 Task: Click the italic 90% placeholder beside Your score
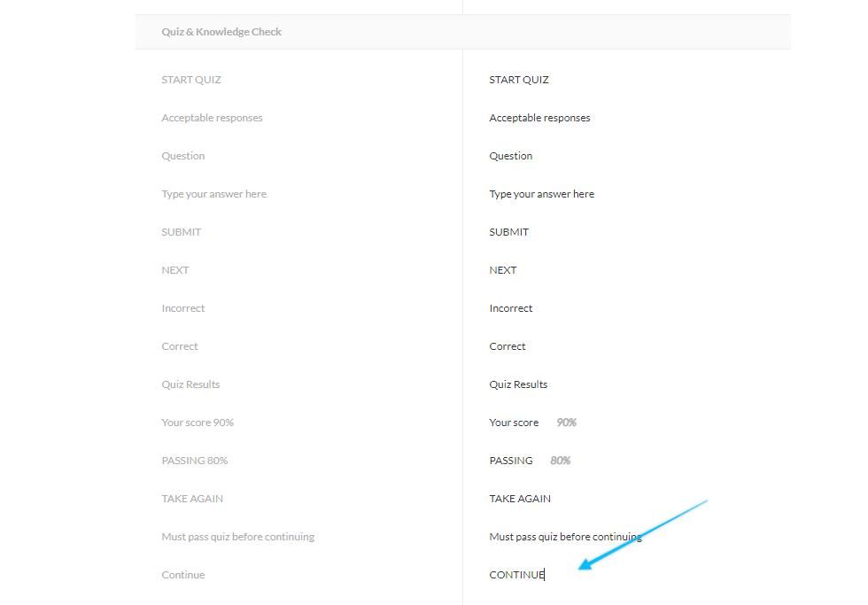566,423
